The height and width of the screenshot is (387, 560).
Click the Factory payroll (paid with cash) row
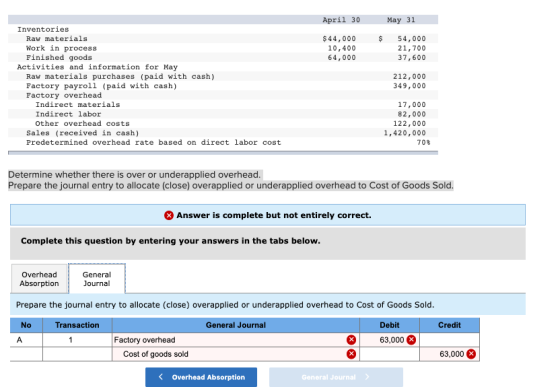click(223, 86)
